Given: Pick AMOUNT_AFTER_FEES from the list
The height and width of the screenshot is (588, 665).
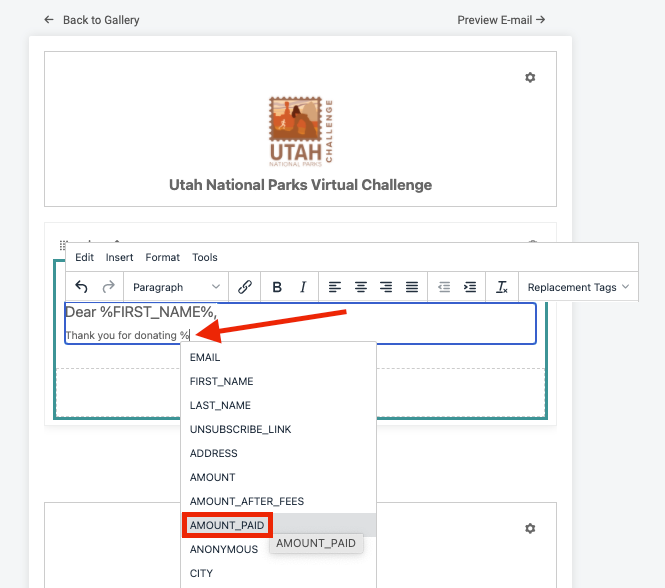Looking at the screenshot, I should (x=278, y=501).
